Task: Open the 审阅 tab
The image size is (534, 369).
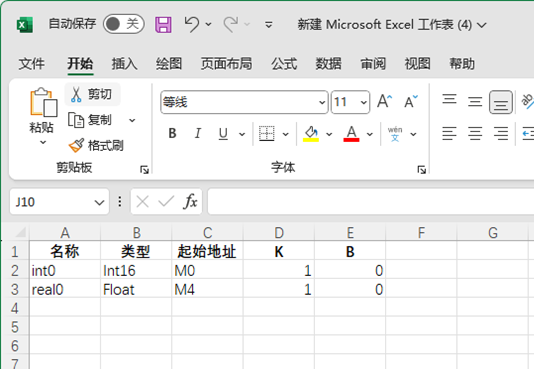Action: point(373,64)
